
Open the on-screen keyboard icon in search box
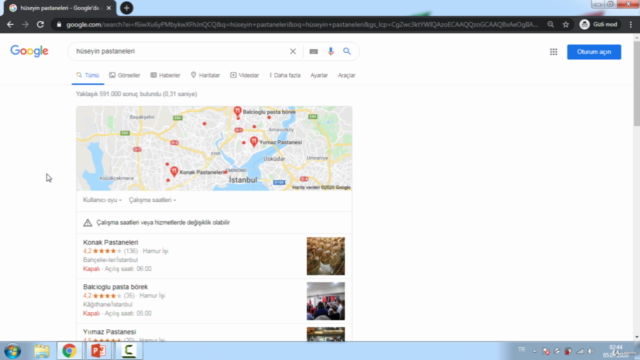pos(313,51)
